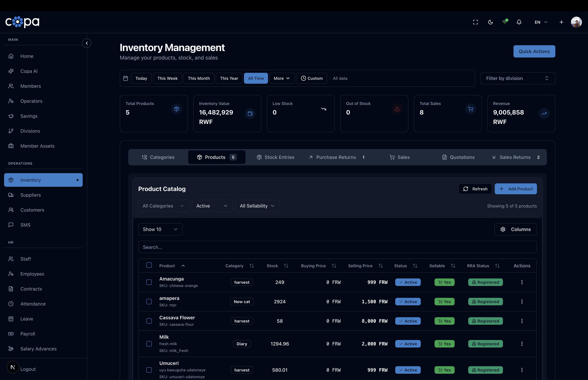588x380 pixels.
Task: Sort by Sellable column arrows
Action: 453,266
